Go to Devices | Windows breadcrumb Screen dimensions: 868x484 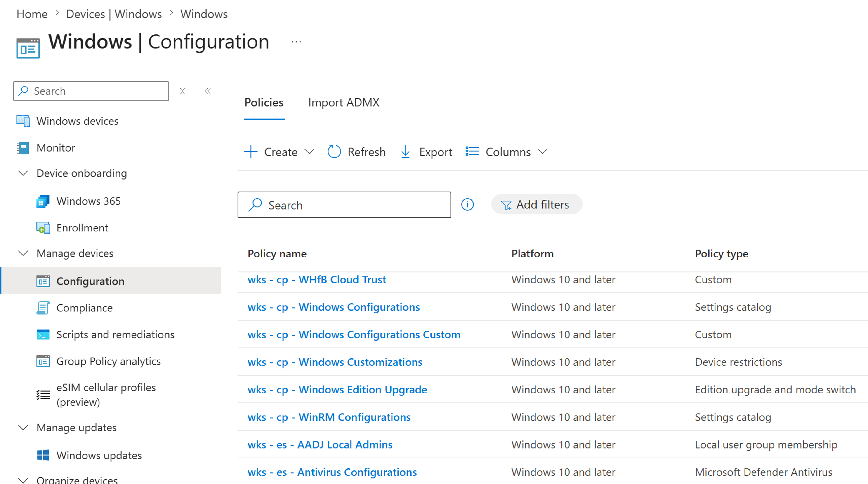(114, 14)
